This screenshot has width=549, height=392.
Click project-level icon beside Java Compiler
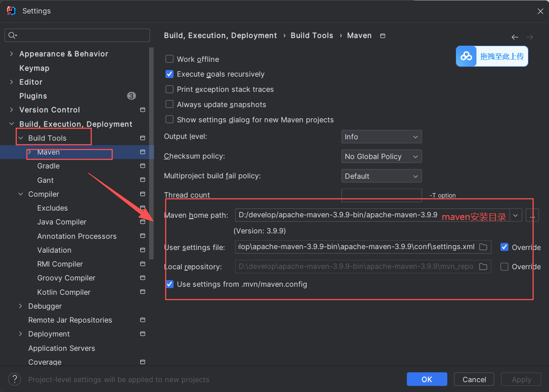[x=142, y=222]
